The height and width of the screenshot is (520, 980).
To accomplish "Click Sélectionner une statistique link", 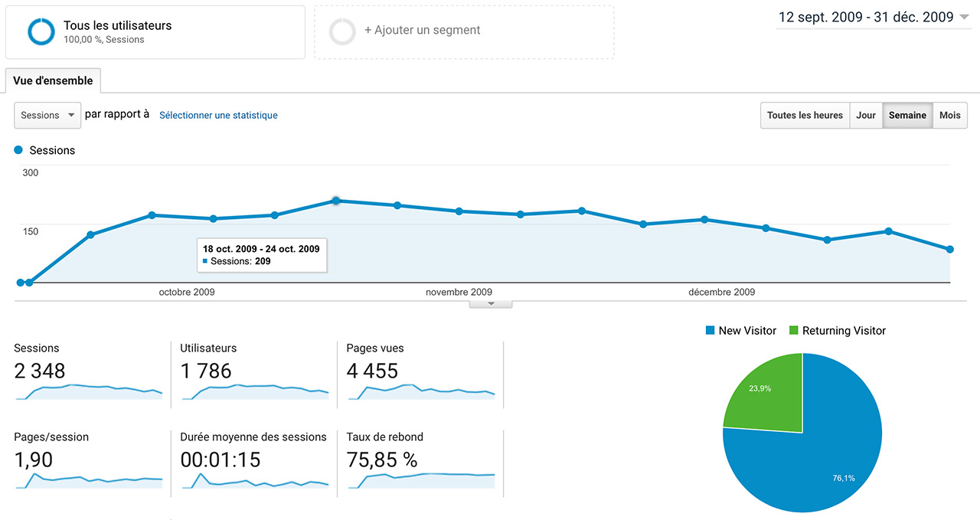I will pyautogui.click(x=218, y=116).
